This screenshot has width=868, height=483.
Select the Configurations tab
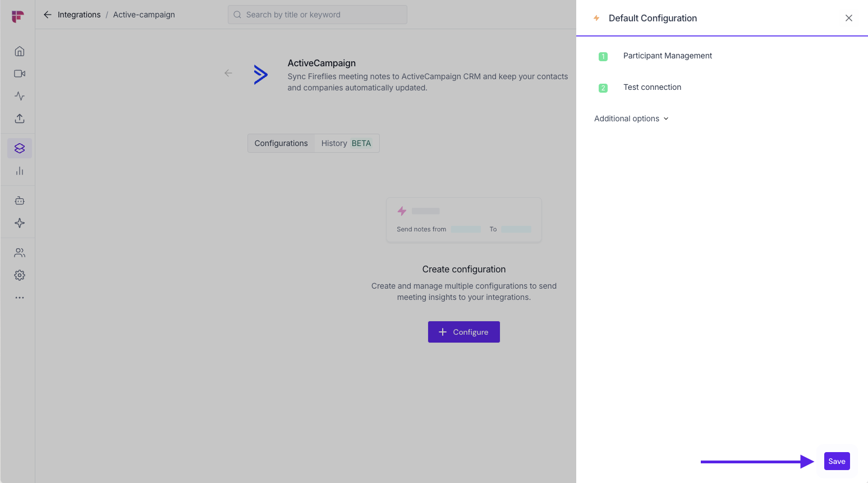[281, 143]
